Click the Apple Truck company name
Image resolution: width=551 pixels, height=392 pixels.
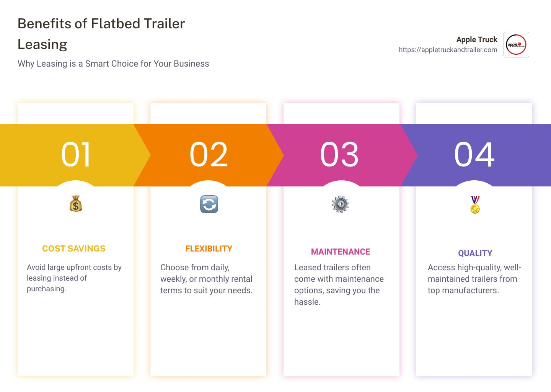tap(477, 39)
